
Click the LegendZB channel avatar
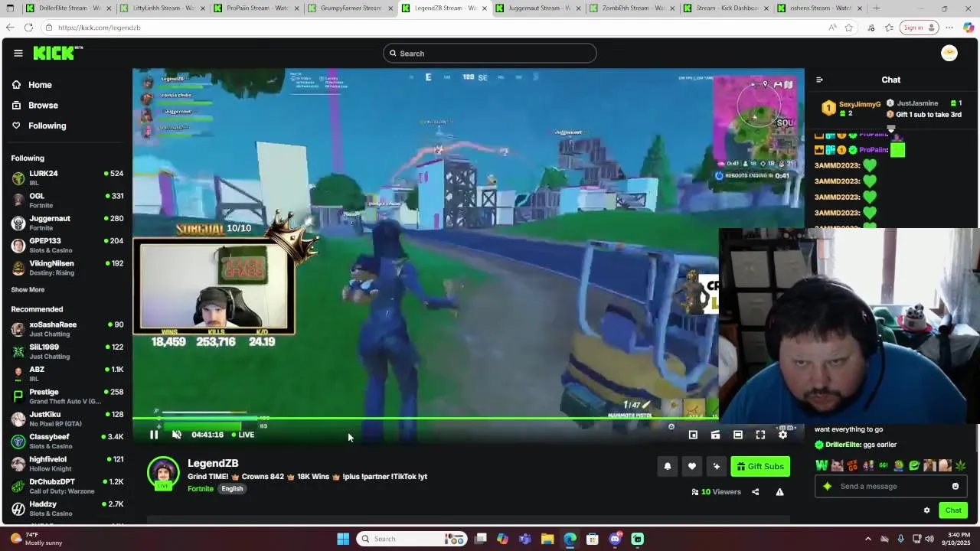(163, 472)
